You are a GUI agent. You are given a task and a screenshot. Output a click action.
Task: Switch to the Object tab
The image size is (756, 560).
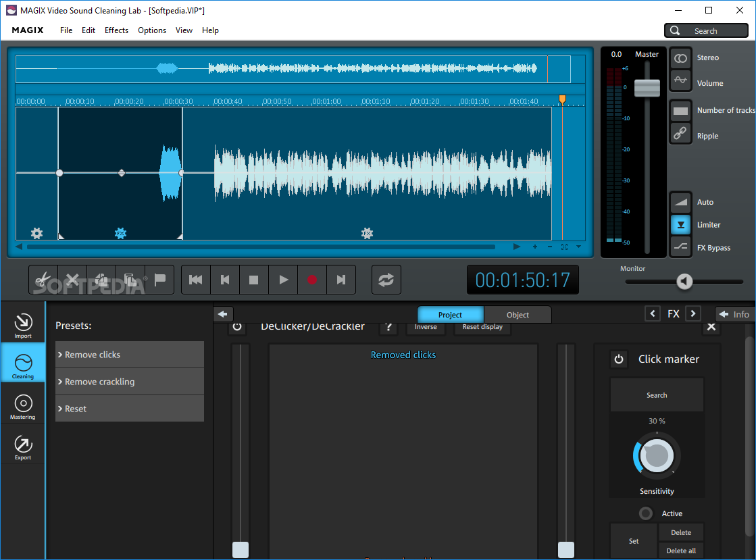pos(518,315)
